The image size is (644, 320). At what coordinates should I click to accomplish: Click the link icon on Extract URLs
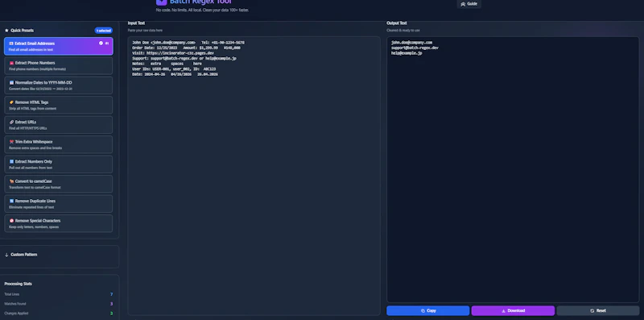(11, 123)
